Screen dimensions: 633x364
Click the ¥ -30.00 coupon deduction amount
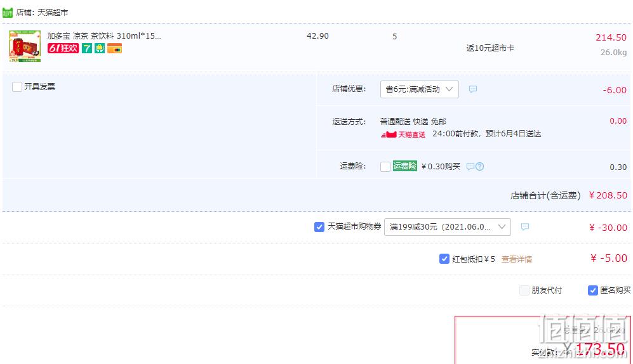click(x=608, y=228)
